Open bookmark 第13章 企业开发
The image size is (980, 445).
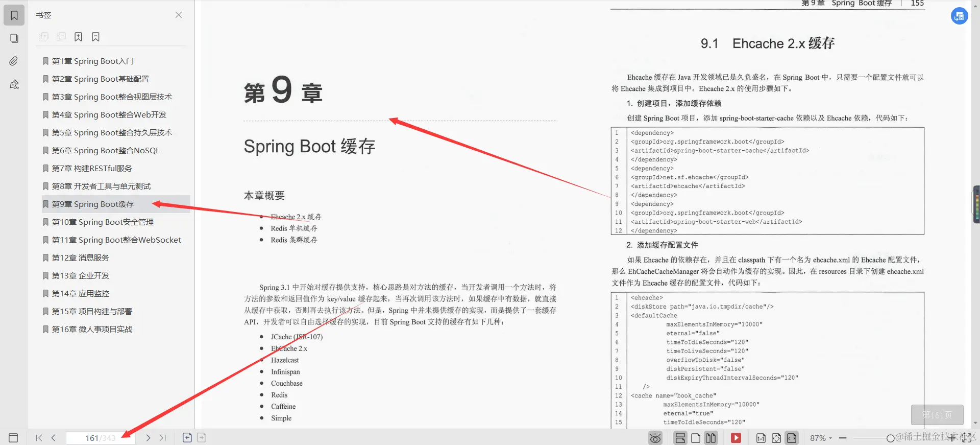click(x=81, y=275)
